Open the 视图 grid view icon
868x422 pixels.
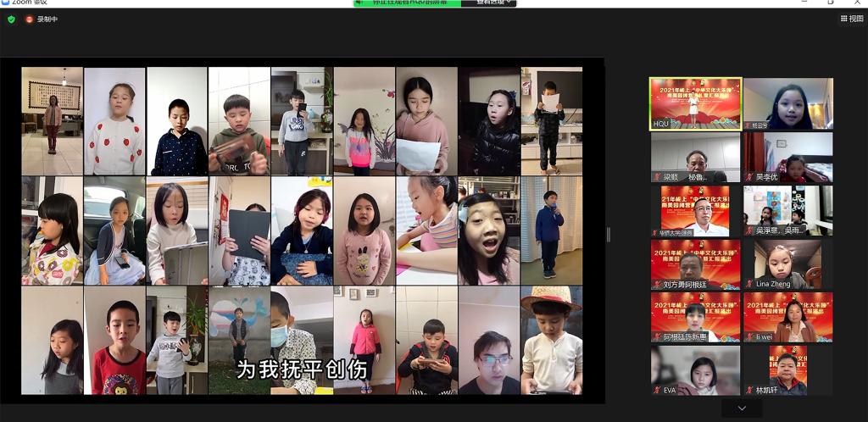point(844,19)
